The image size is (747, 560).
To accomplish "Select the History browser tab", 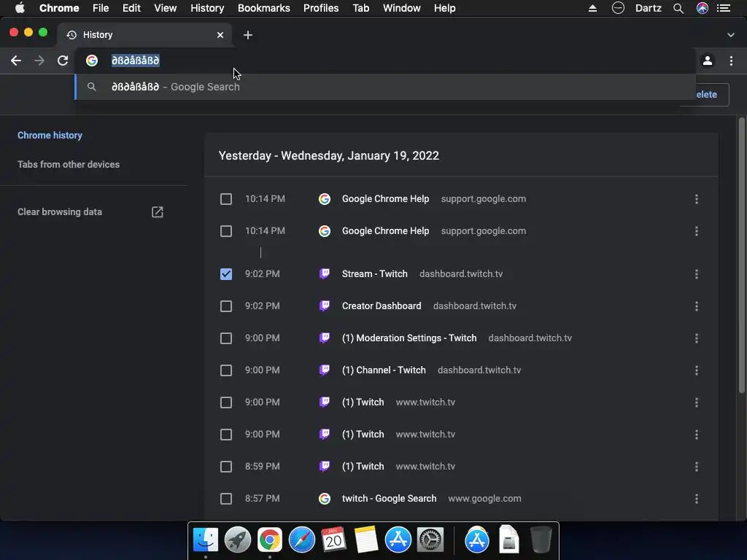I will pyautogui.click(x=145, y=35).
